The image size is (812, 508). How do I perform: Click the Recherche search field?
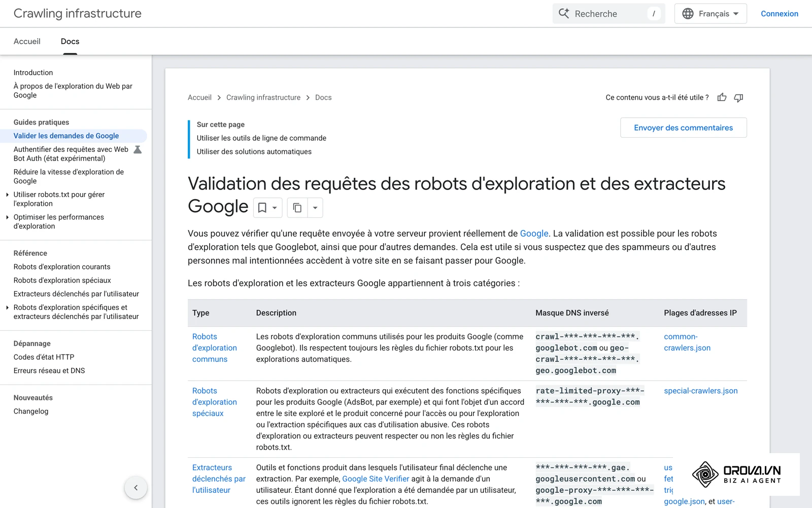pyautogui.click(x=608, y=14)
